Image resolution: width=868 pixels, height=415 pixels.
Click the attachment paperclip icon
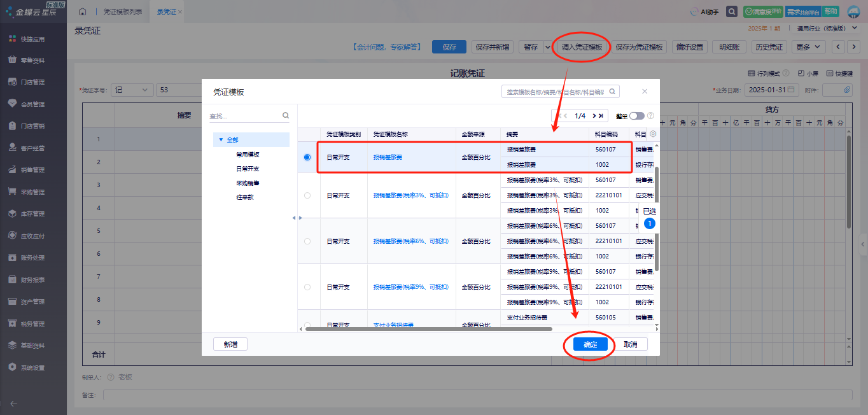point(847,90)
